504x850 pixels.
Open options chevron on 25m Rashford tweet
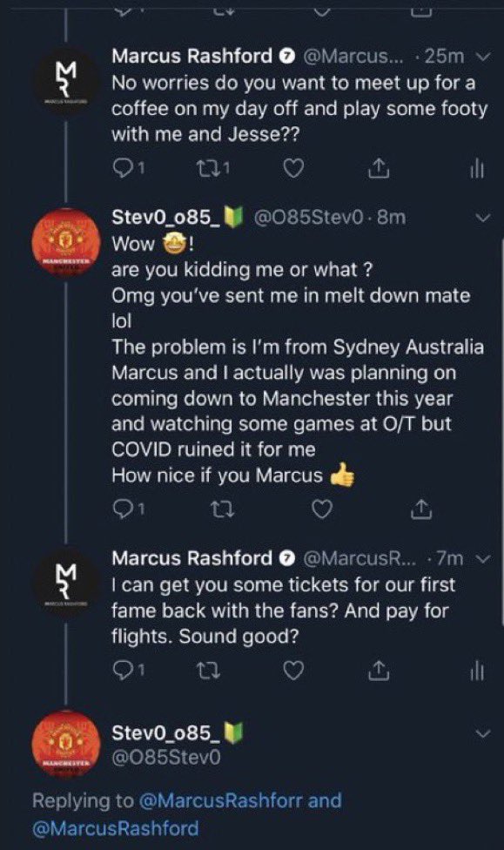[482, 57]
